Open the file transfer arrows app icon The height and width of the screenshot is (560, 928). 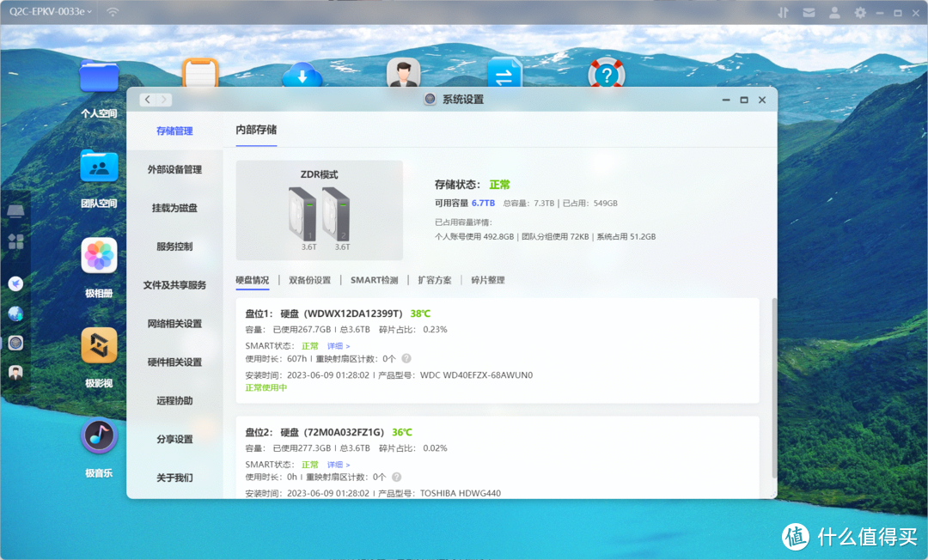(505, 73)
